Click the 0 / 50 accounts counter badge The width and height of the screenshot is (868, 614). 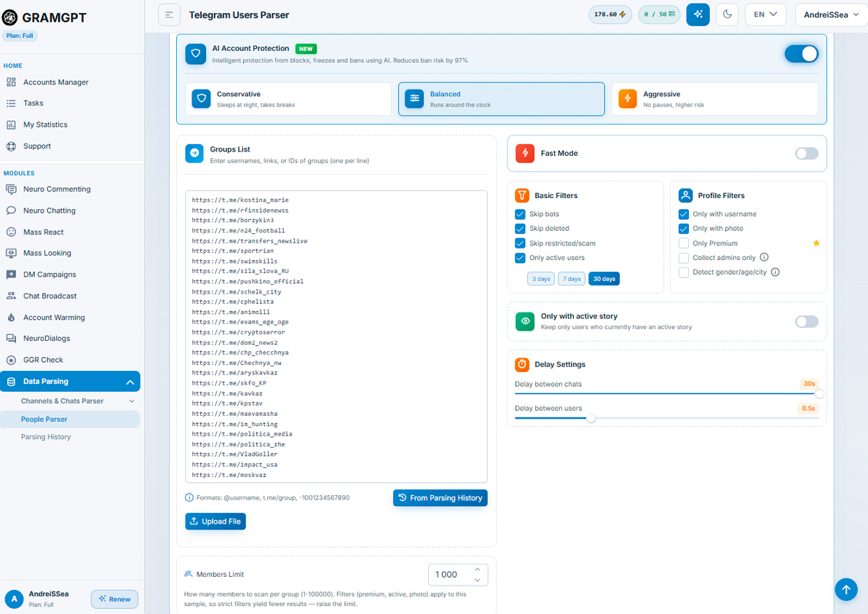tap(659, 15)
